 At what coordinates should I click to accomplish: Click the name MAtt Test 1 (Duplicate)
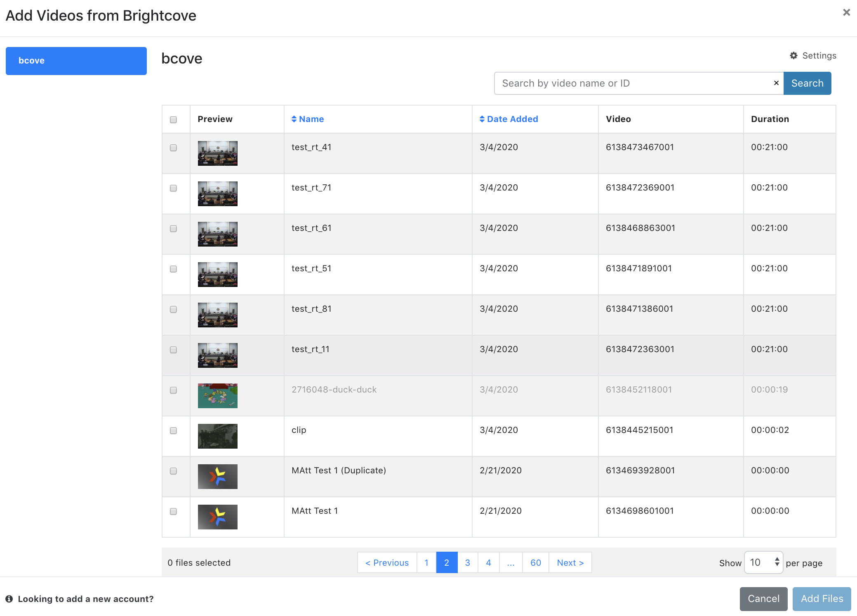coord(339,470)
